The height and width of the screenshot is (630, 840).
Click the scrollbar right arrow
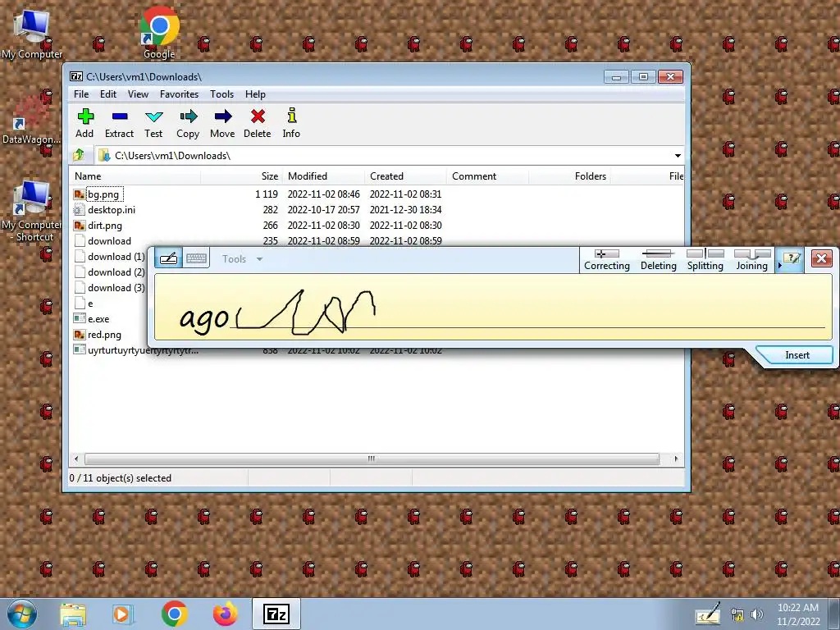click(676, 459)
